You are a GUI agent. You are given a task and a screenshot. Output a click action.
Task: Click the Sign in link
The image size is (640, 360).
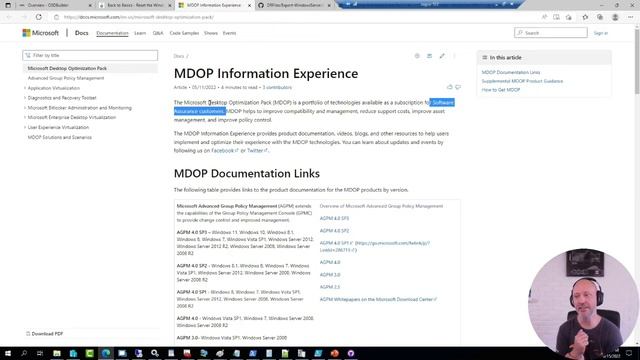tap(601, 33)
